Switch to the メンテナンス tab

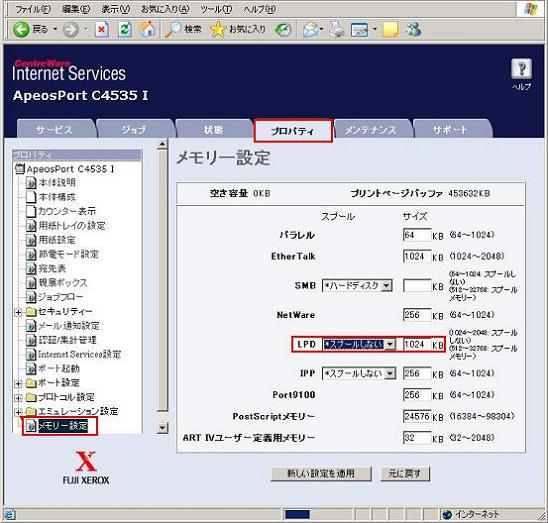pos(371,130)
